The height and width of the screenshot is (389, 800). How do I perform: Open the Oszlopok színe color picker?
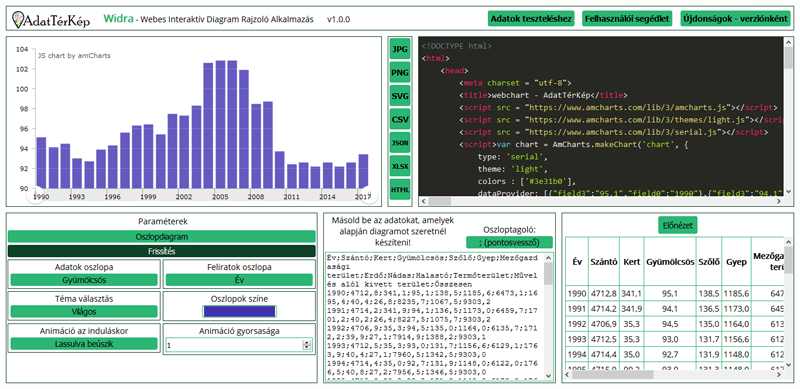(x=239, y=311)
